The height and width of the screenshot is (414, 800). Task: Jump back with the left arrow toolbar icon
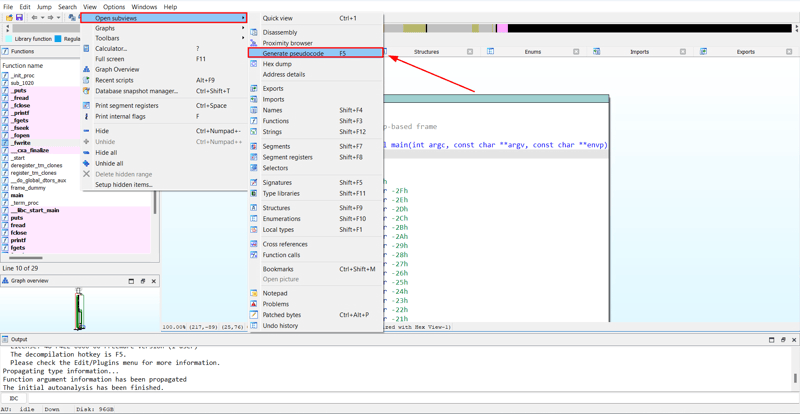[34, 18]
